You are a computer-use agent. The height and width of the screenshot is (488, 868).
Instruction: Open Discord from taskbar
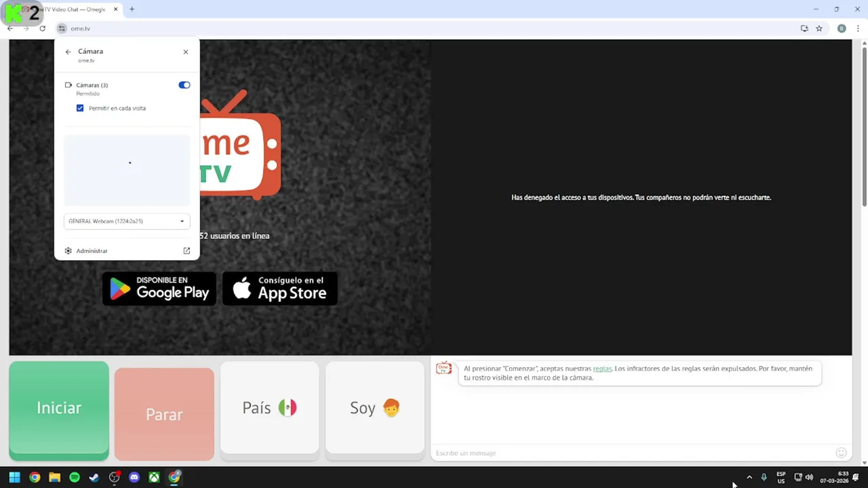[x=134, y=477]
